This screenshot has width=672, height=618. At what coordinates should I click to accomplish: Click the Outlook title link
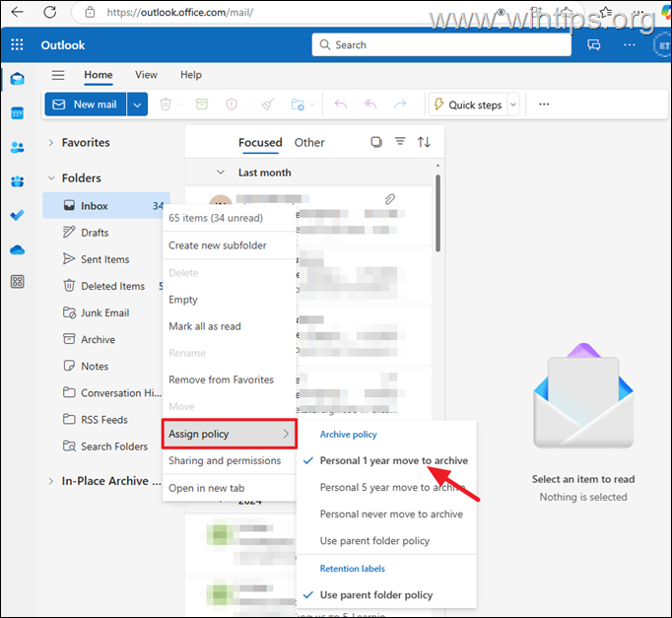(x=63, y=45)
